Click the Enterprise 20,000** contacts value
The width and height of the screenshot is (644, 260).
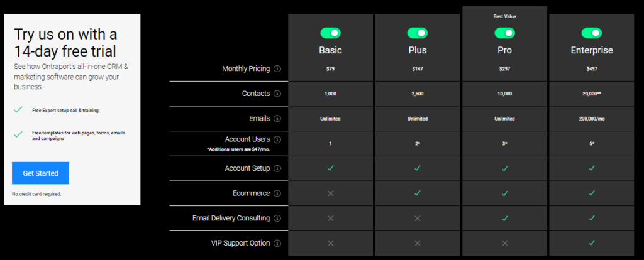[592, 94]
